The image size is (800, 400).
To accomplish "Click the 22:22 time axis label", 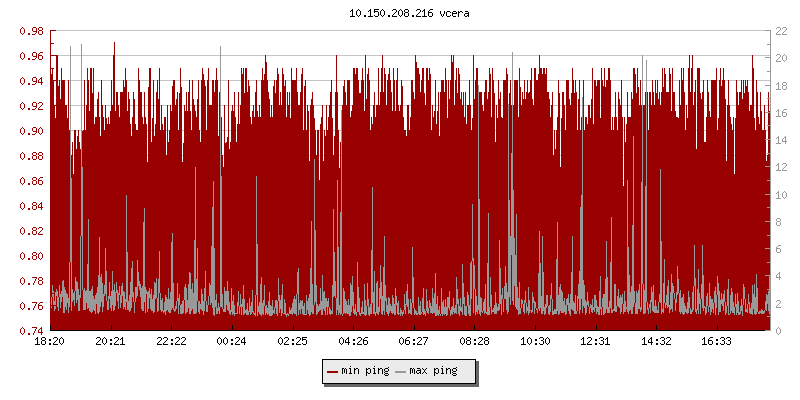I will coord(171,341).
